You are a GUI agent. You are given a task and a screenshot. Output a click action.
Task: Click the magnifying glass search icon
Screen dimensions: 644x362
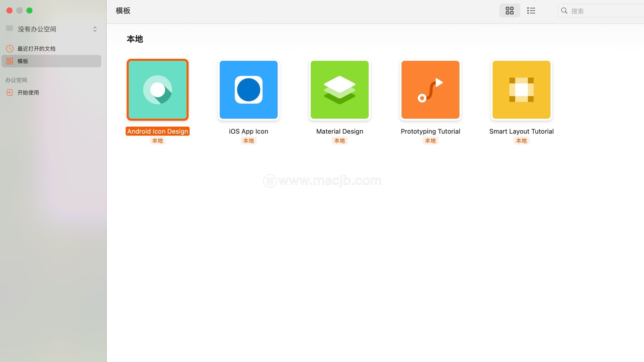coord(564,11)
